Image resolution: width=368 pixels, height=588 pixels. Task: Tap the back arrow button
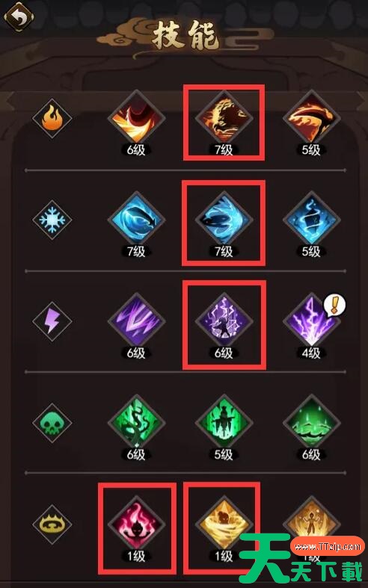click(19, 17)
